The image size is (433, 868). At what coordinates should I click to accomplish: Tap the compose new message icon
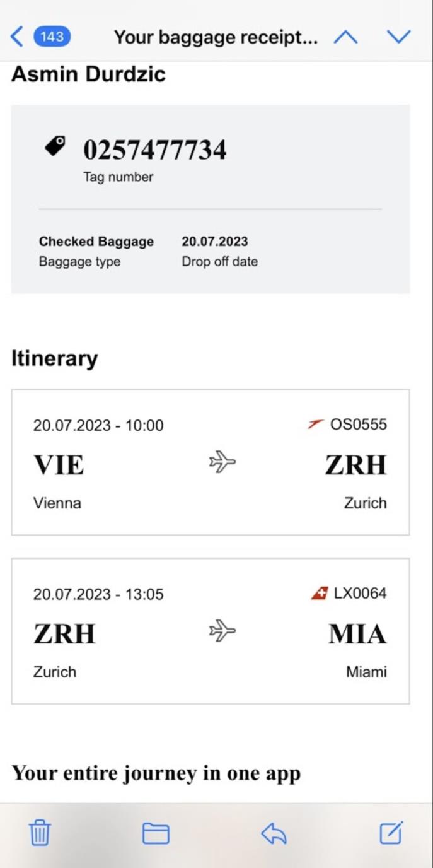click(391, 833)
